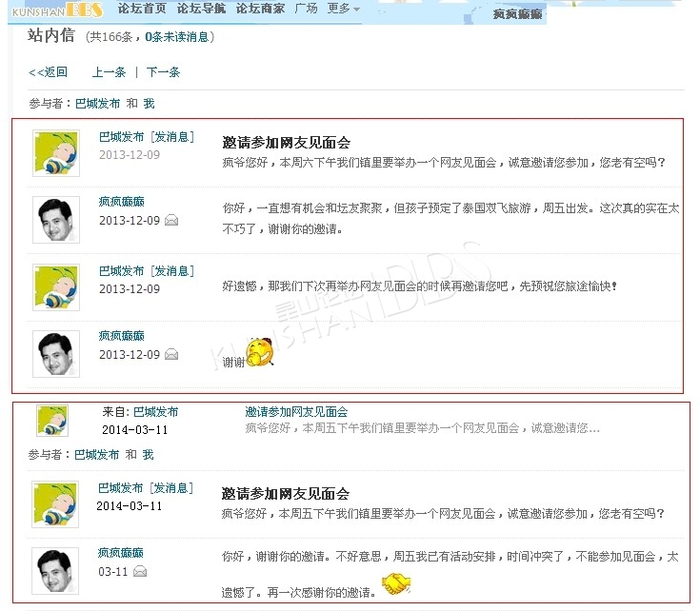
Task: Open 论坛导航 in top navigation
Action: 201,8
